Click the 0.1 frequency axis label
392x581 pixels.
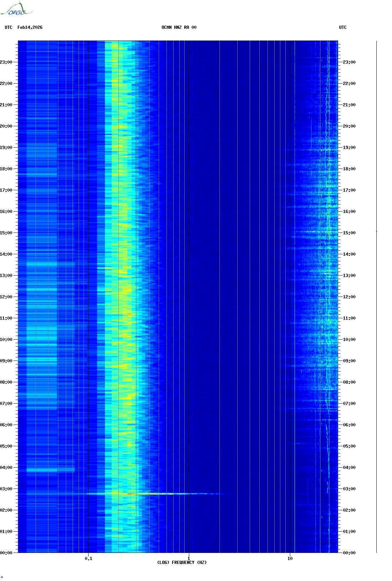[x=88, y=559]
